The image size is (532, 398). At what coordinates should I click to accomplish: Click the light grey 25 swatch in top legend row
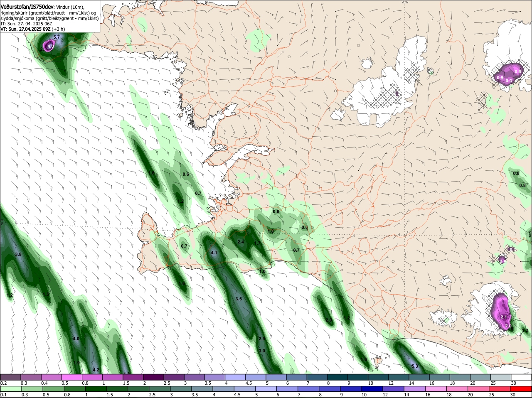pos(501,377)
